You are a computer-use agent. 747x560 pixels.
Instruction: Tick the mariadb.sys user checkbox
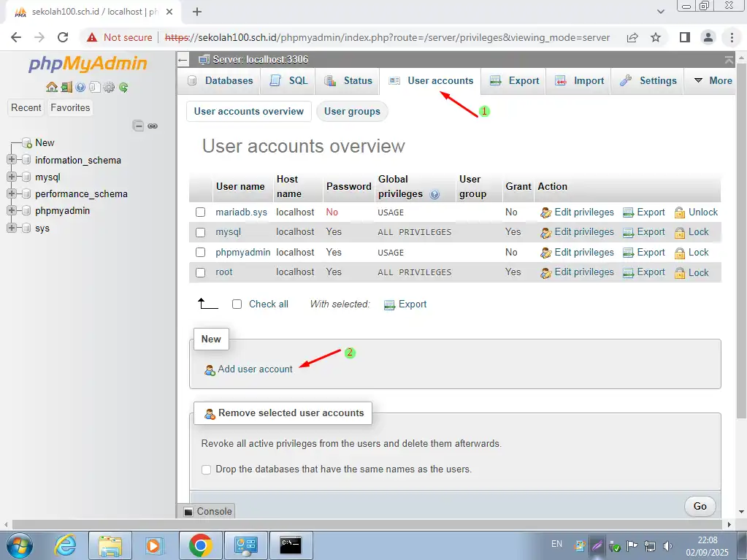click(x=201, y=212)
